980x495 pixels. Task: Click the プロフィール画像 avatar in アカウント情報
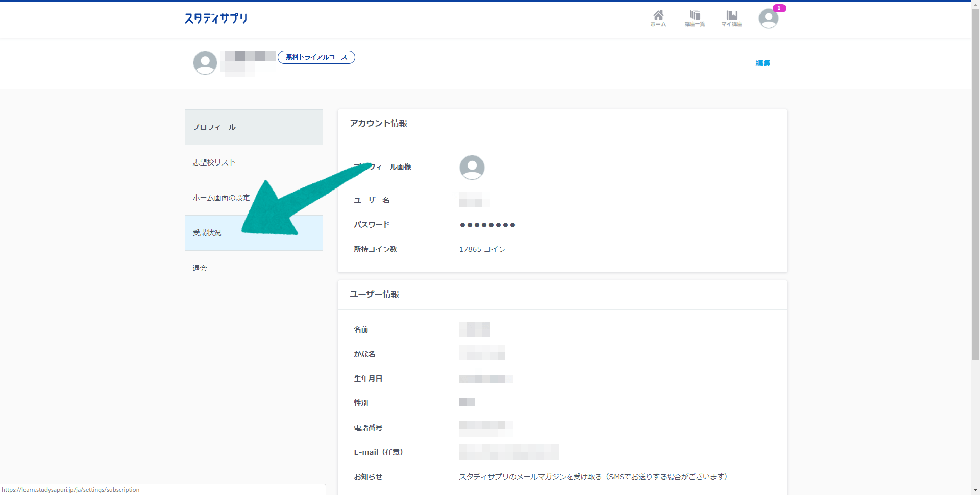(472, 168)
